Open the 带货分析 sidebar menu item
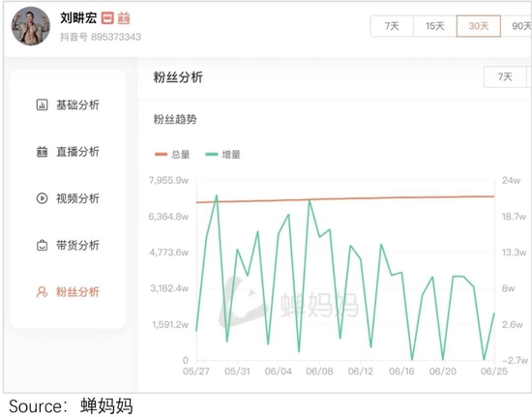532x417 pixels. pyautogui.click(x=68, y=245)
